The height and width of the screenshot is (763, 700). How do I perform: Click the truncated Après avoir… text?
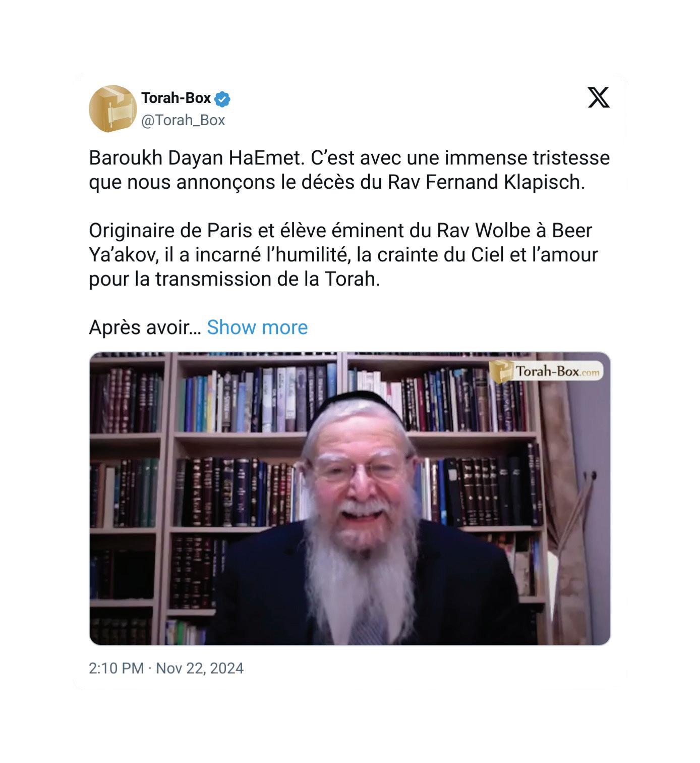point(145,328)
